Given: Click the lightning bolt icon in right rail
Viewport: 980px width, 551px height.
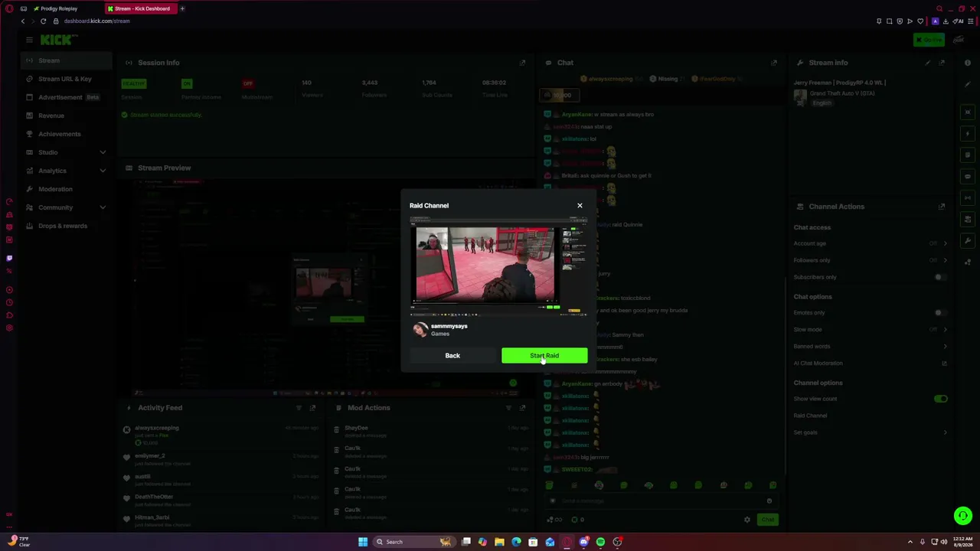Looking at the screenshot, I should (x=968, y=134).
